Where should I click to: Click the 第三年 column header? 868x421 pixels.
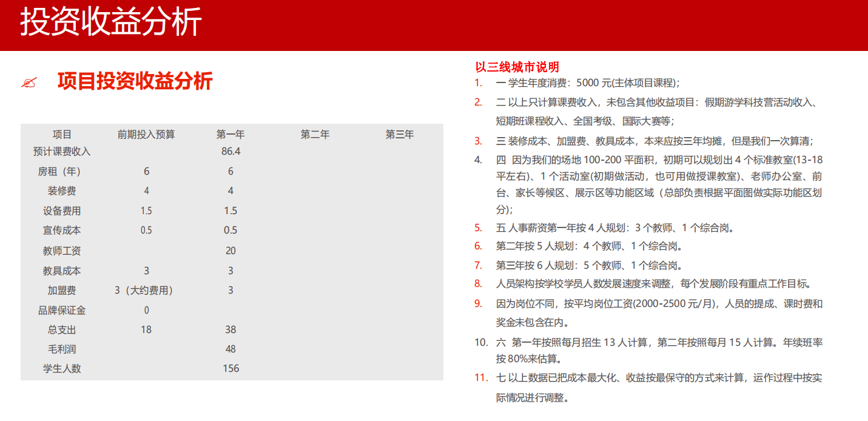(x=399, y=135)
